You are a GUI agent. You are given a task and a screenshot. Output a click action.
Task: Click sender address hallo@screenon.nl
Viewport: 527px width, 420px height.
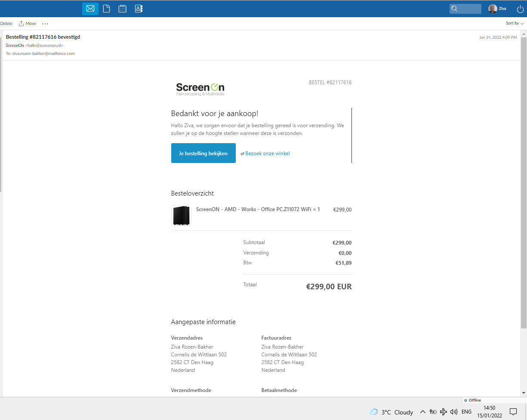44,45
